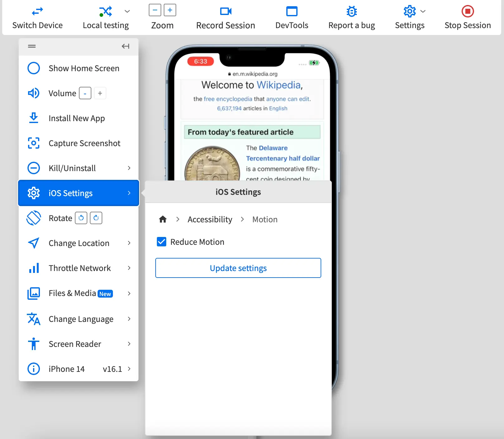This screenshot has width=504, height=439.
Task: Click the Record Session camera icon
Action: click(x=225, y=12)
